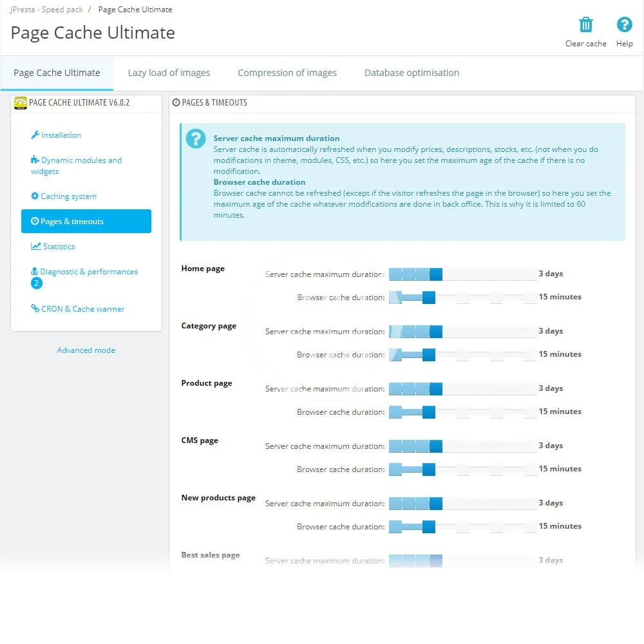644x644 pixels.
Task: Go to JPresta - Speed pack breadcrumb
Action: (47, 10)
